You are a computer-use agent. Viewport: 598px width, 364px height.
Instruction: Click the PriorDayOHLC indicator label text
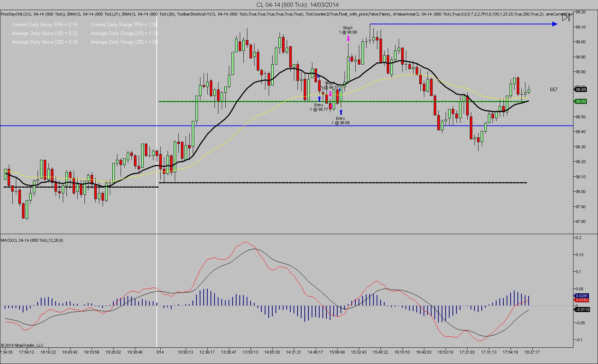(33, 14)
